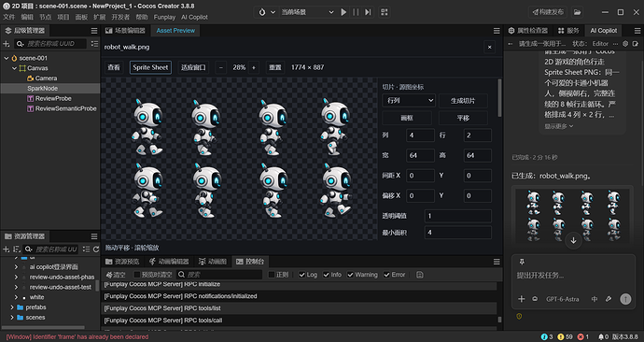Open the console panel hamburger menu

497,262
